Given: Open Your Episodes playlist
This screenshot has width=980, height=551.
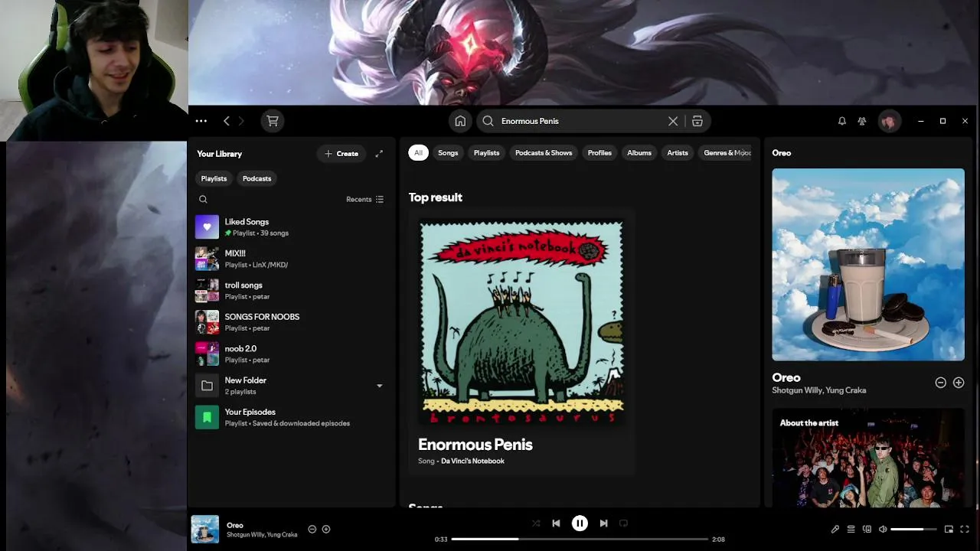Looking at the screenshot, I should [291, 417].
